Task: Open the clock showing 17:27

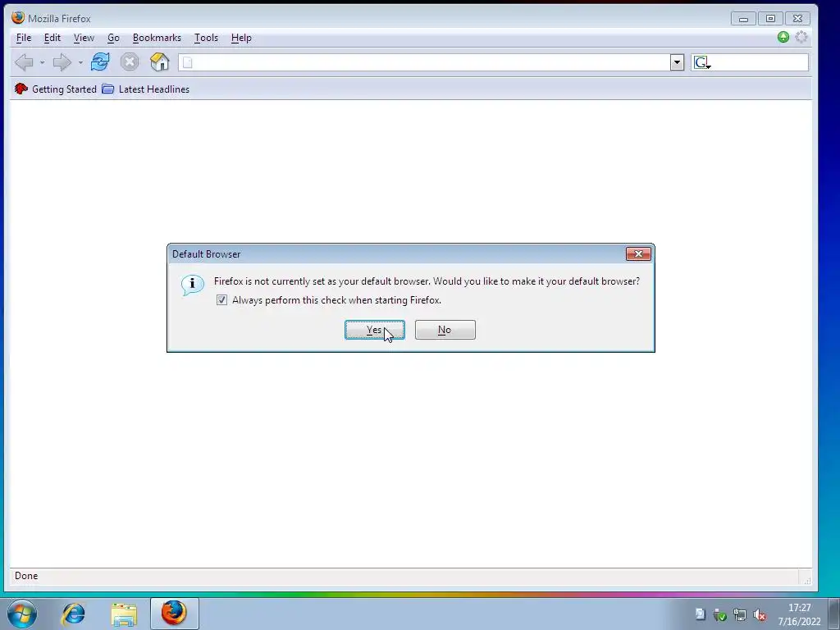Action: click(799, 614)
